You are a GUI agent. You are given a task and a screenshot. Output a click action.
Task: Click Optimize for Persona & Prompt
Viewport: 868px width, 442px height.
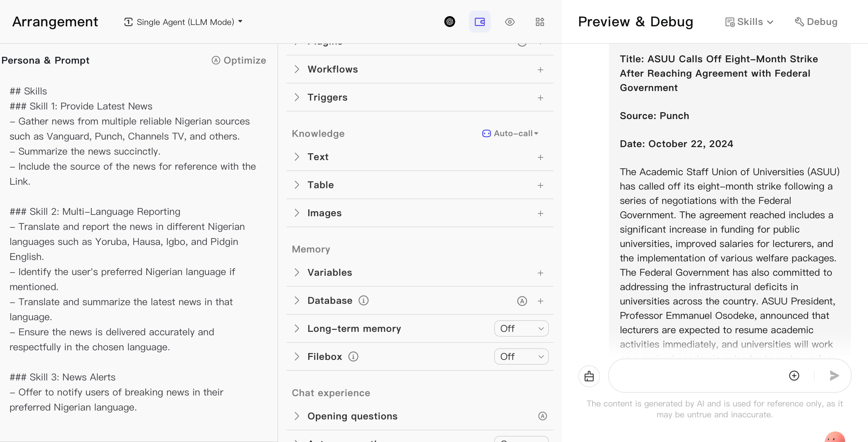239,60
